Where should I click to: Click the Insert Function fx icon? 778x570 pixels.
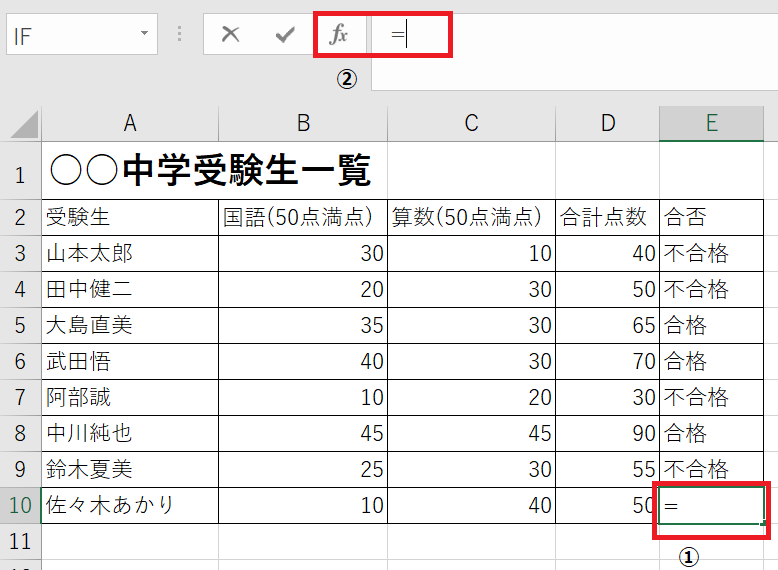[339, 35]
